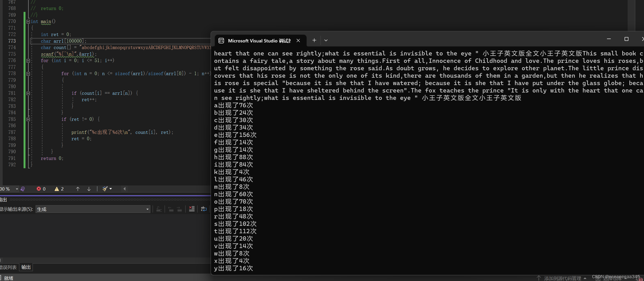Viewport: 644px width, 281px height.
Task: Toggle word wrap in the output panel
Action: coord(204,209)
